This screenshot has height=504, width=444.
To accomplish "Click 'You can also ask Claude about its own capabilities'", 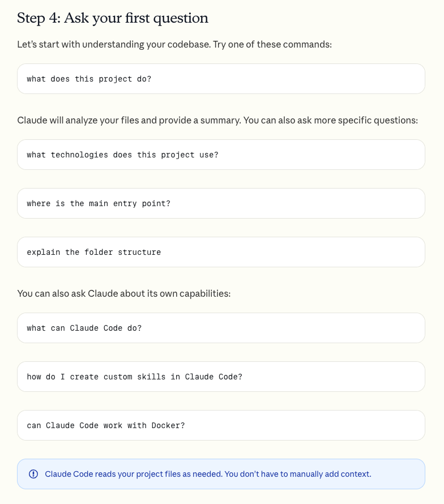I will (124, 293).
